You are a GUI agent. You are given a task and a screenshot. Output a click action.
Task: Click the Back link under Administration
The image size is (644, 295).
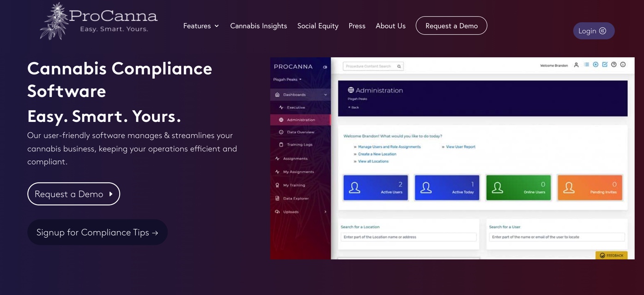[x=353, y=108]
